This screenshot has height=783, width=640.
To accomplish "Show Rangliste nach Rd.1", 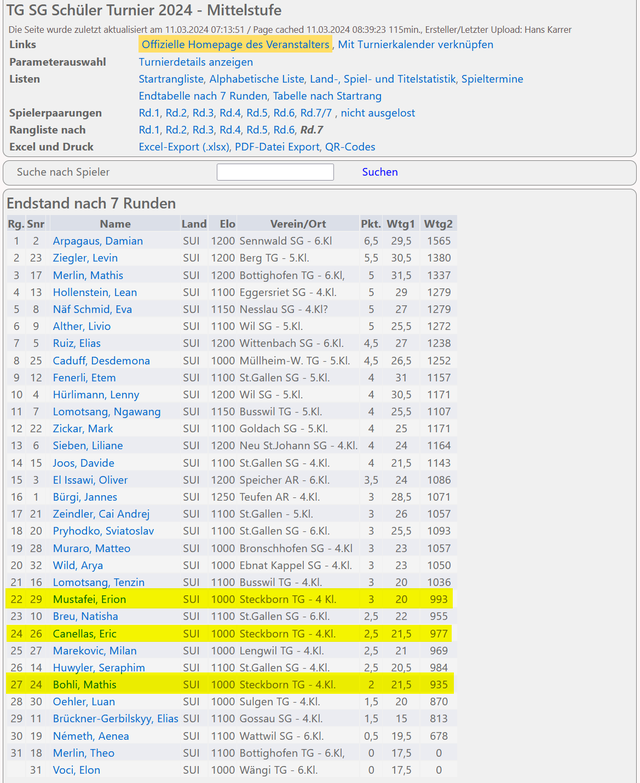I will (149, 130).
